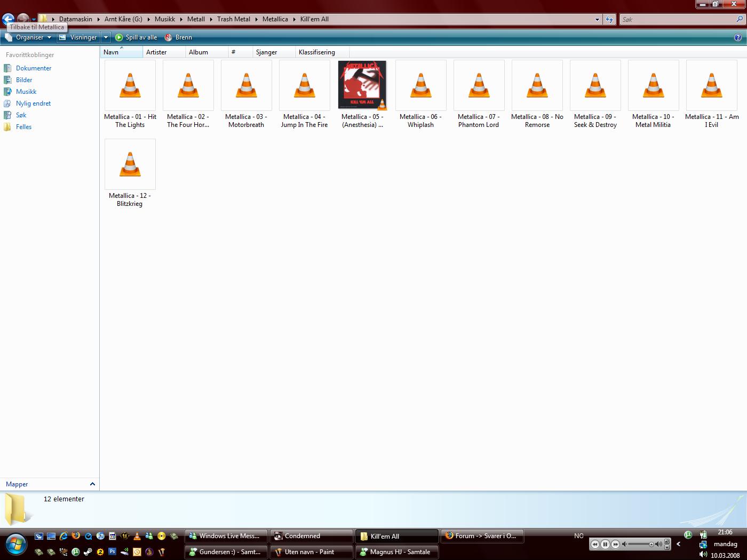Show hidden system tray icons
Image resolution: width=747 pixels, height=560 pixels.
point(679,545)
